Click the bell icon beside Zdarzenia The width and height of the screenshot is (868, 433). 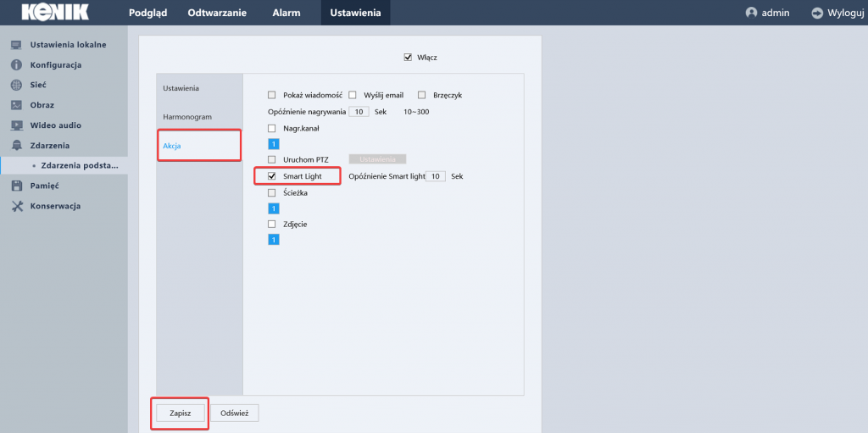(15, 146)
